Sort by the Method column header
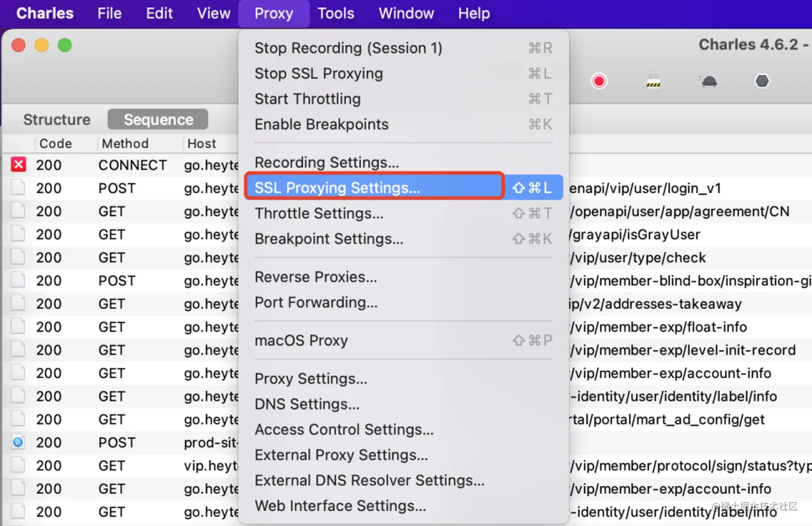The height and width of the screenshot is (526, 812). [125, 143]
